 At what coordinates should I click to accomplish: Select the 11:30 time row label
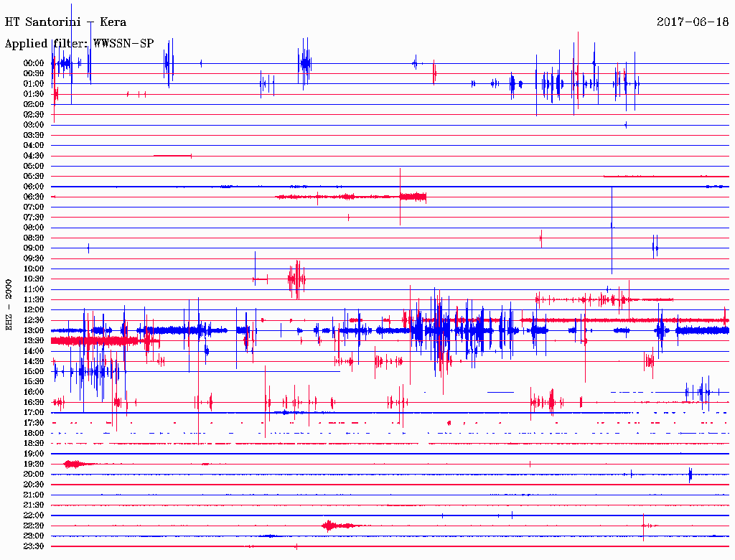click(34, 299)
